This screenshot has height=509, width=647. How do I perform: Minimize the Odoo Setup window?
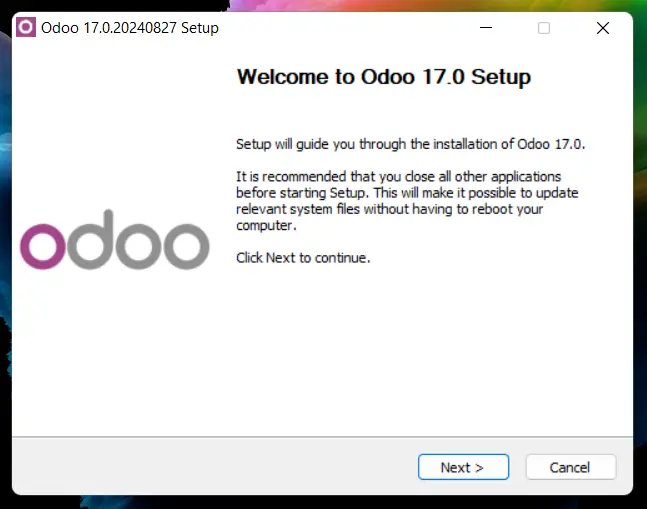[x=484, y=28]
